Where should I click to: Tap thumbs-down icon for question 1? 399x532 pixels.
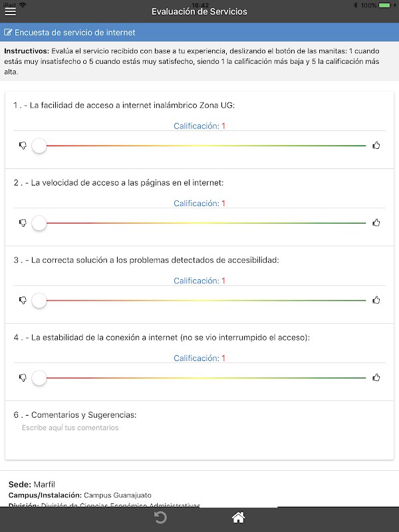click(23, 146)
